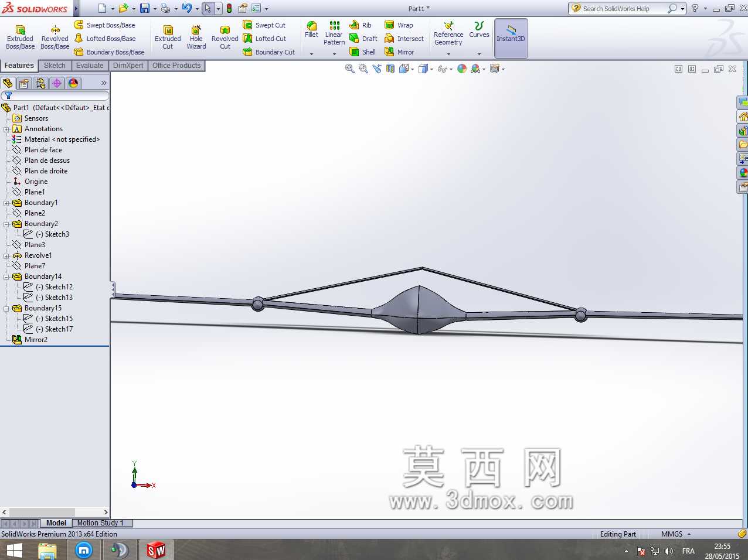Switch to the Sketch tab

tap(55, 66)
